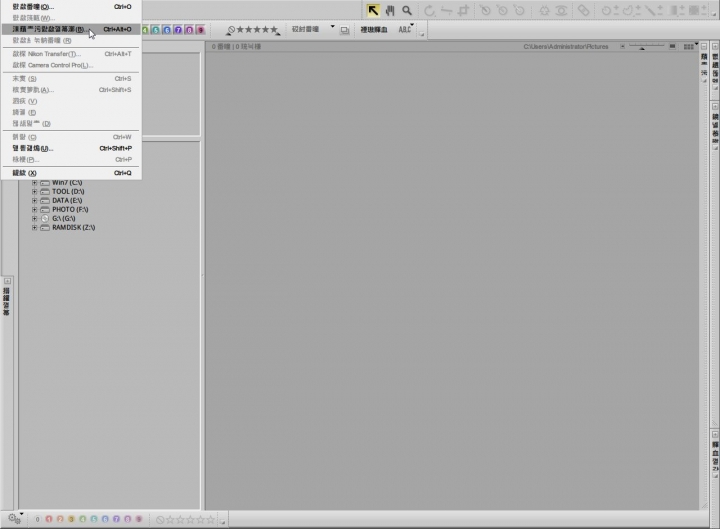
Task: Choose the Exit (X) Ctrl+Q menu item
Action: (71, 173)
